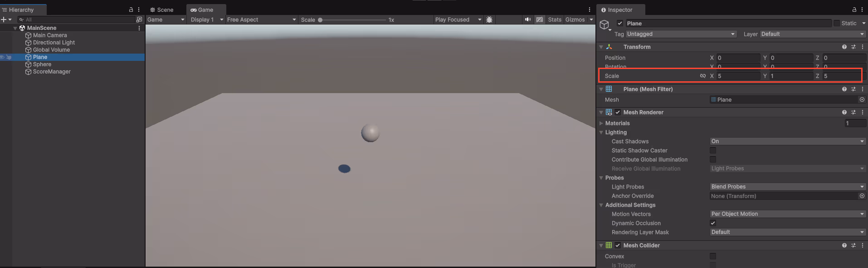The width and height of the screenshot is (868, 268).
Task: Select the Inspector tab
Action: point(619,10)
